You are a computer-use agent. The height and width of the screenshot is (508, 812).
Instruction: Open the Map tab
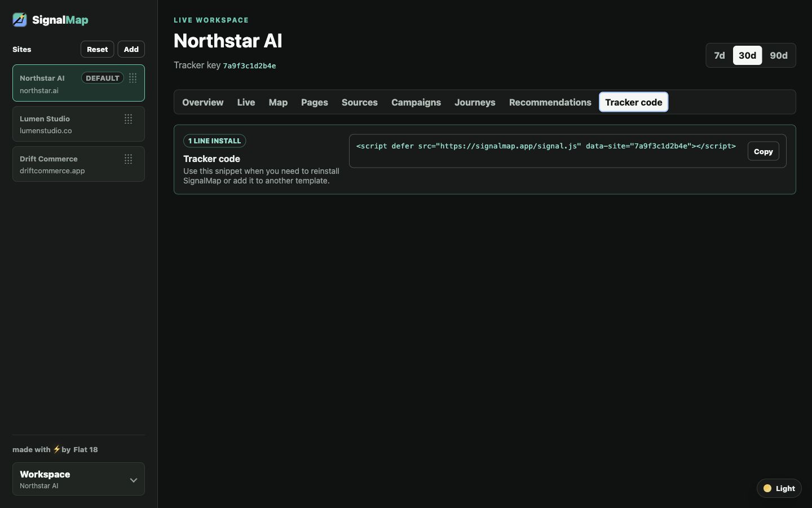278,102
